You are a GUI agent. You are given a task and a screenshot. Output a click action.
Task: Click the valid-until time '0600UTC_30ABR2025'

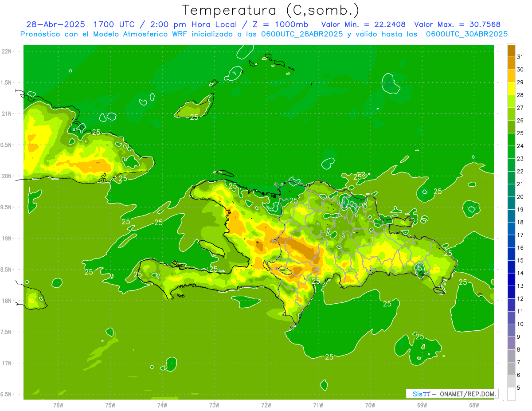coord(467,34)
